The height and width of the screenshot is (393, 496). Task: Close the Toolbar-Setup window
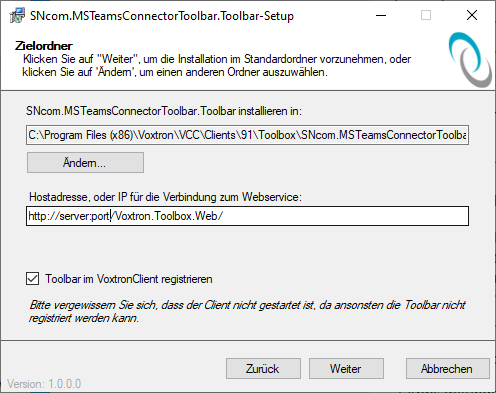pos(472,15)
